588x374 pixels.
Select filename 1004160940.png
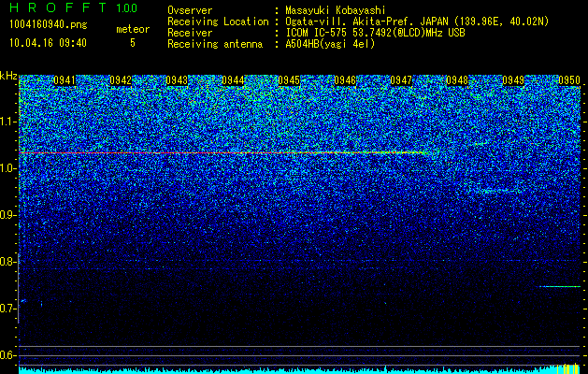(x=48, y=25)
